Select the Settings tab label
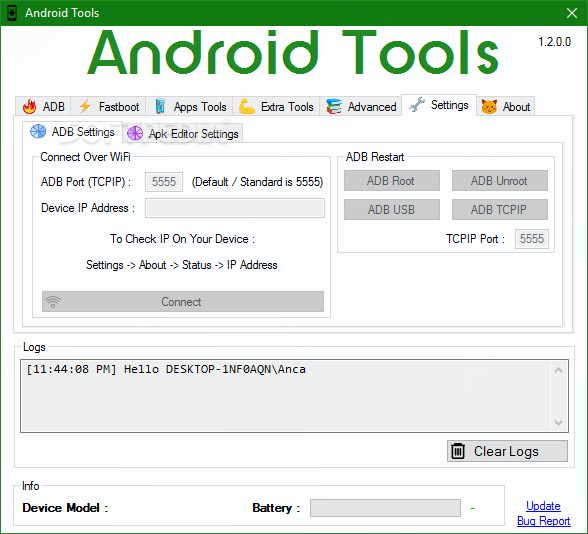This screenshot has width=588, height=534. click(449, 105)
